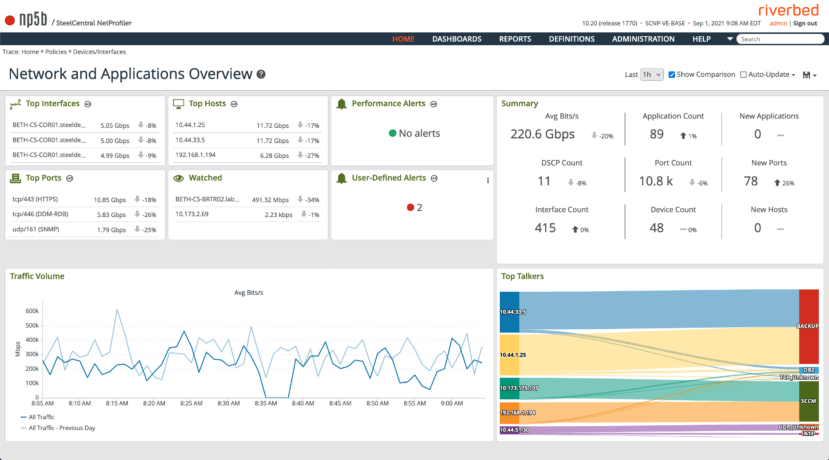Click the 4.99 Gbps interface row
829x460 pixels.
tap(85, 155)
